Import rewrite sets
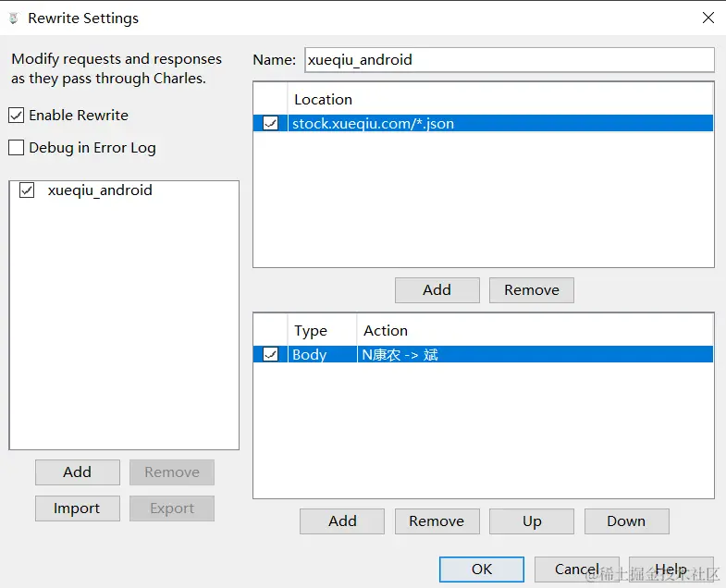The width and height of the screenshot is (726, 588). point(78,508)
